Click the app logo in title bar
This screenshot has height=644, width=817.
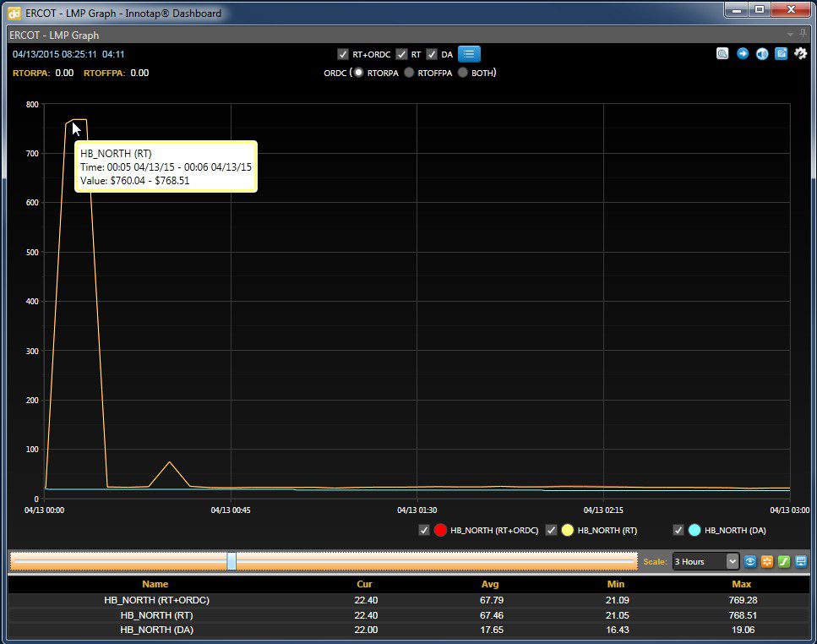tap(14, 14)
